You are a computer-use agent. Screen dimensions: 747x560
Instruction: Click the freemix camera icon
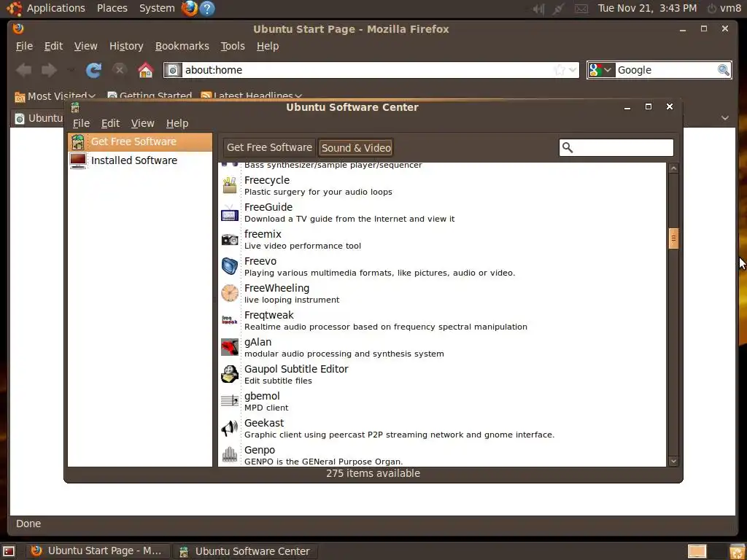230,239
